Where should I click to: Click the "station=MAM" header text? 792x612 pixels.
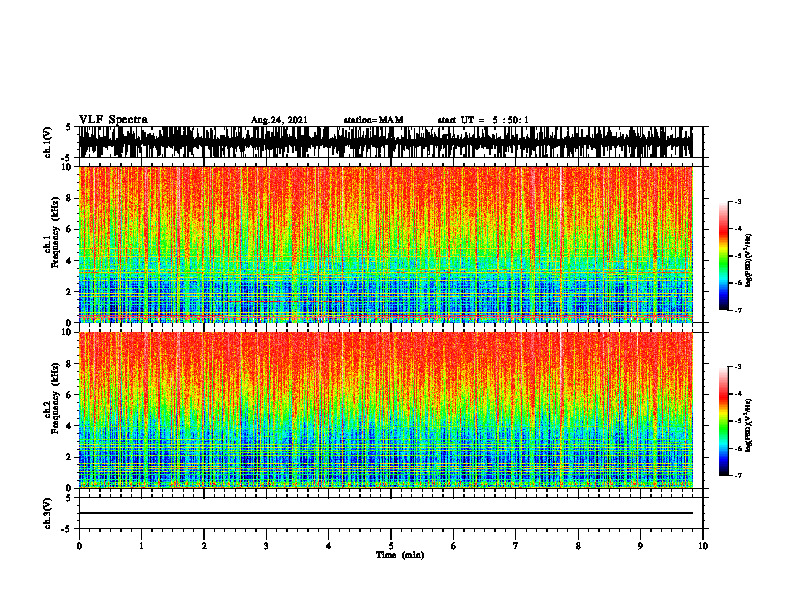coord(373,120)
